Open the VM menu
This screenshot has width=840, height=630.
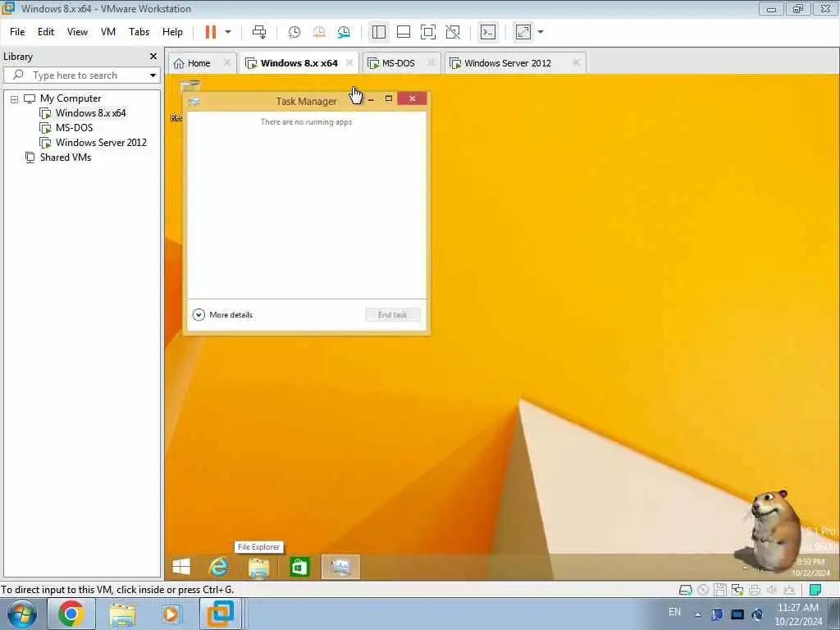(x=108, y=32)
